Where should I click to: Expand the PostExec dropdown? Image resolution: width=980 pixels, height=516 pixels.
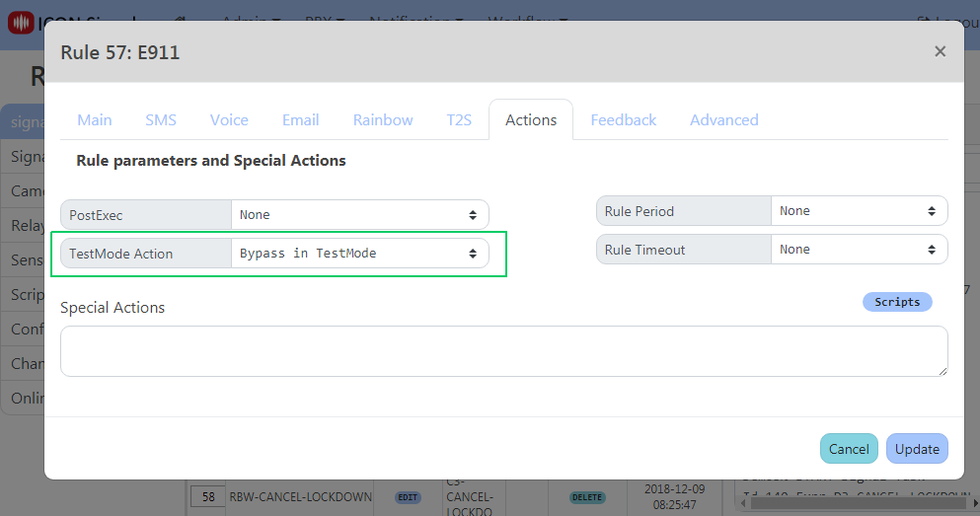359,214
